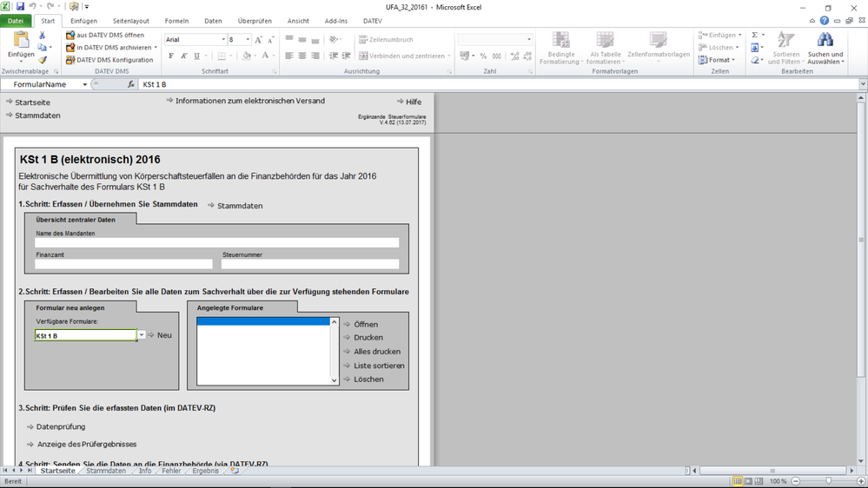Switch to Page Layout view in status bar
The image size is (868, 488).
[x=748, y=481]
